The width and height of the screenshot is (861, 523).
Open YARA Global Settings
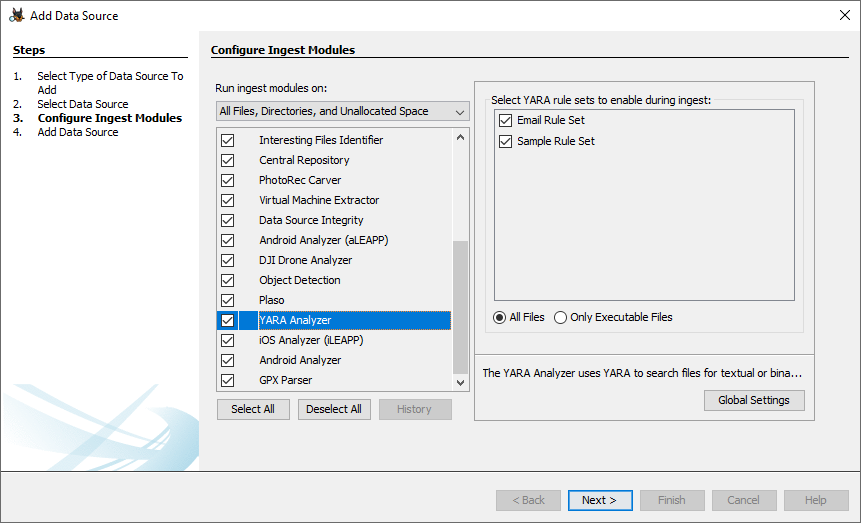753,400
